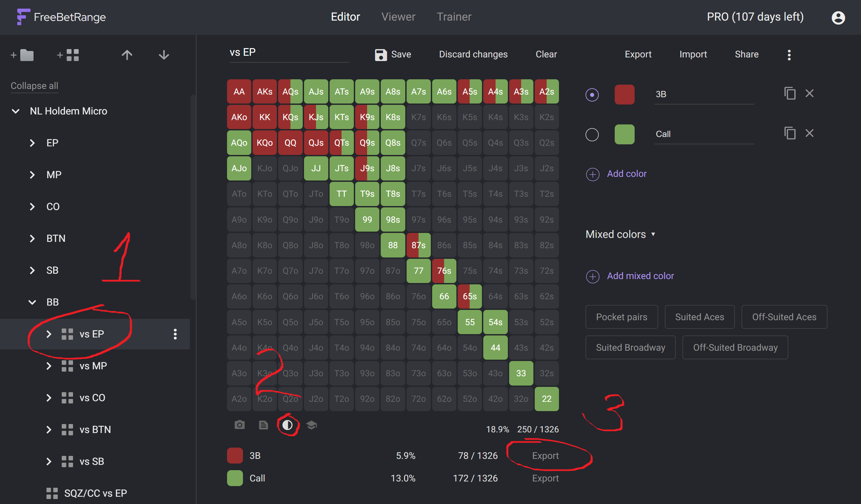This screenshot has width=861, height=504.
Task: Select the 3B color radio button
Action: [x=592, y=95]
